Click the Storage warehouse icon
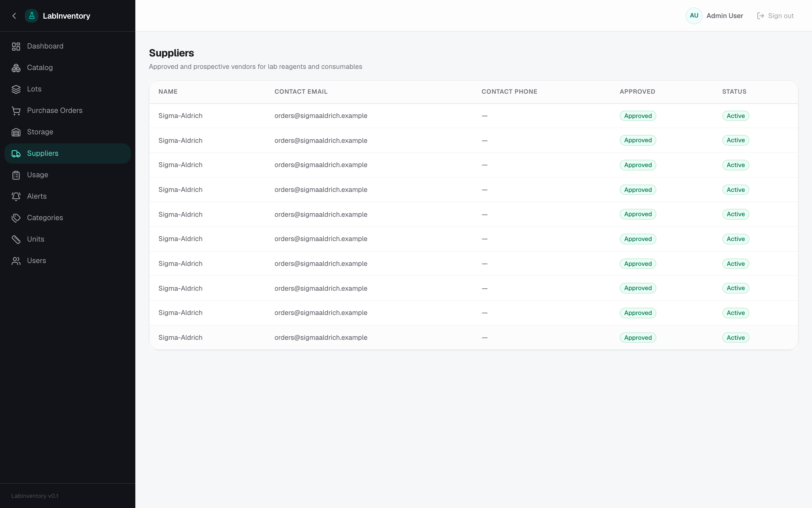Screen dimensions: 812x508 (x=16, y=132)
